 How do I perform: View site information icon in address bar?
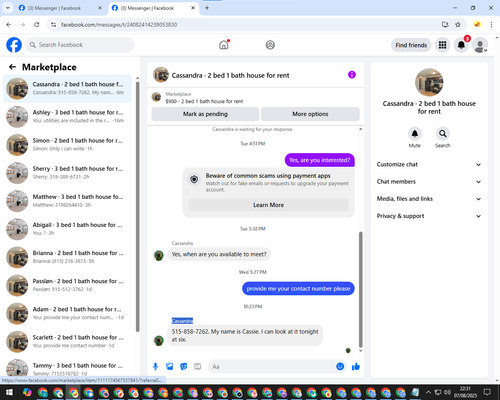[x=53, y=24]
